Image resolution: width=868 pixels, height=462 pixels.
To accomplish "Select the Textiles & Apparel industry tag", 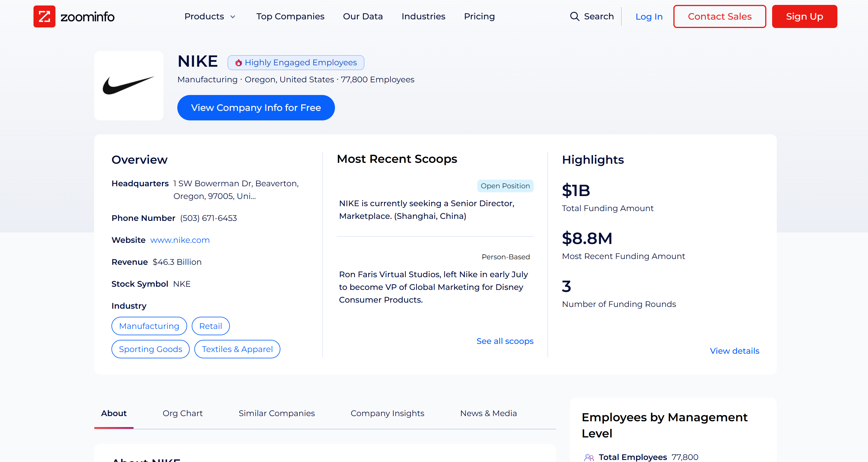I will point(237,349).
